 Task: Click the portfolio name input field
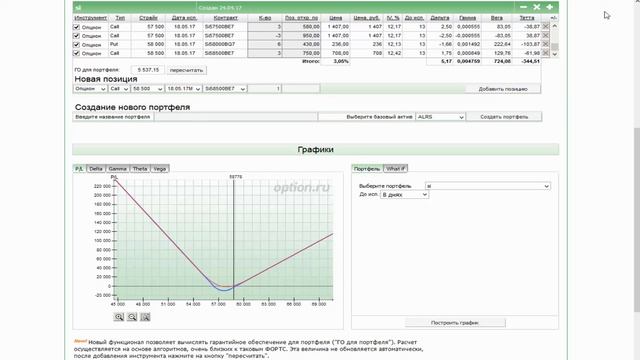[236, 117]
